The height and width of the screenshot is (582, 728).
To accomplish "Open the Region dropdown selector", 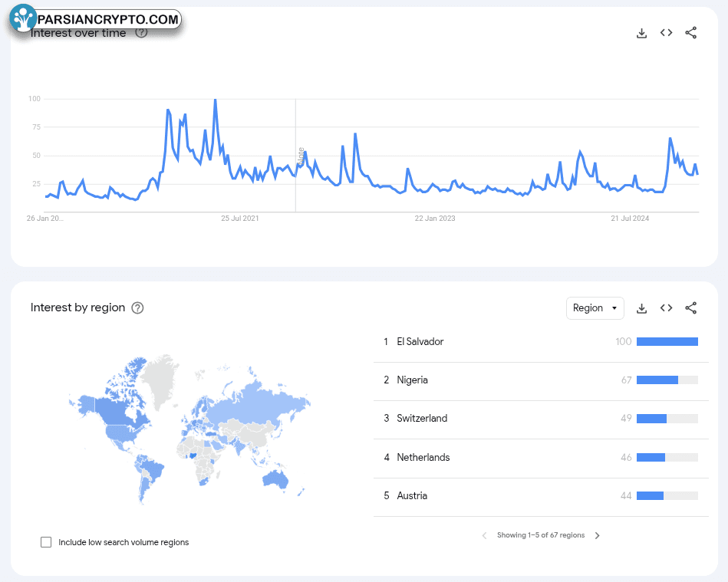I will tap(595, 308).
